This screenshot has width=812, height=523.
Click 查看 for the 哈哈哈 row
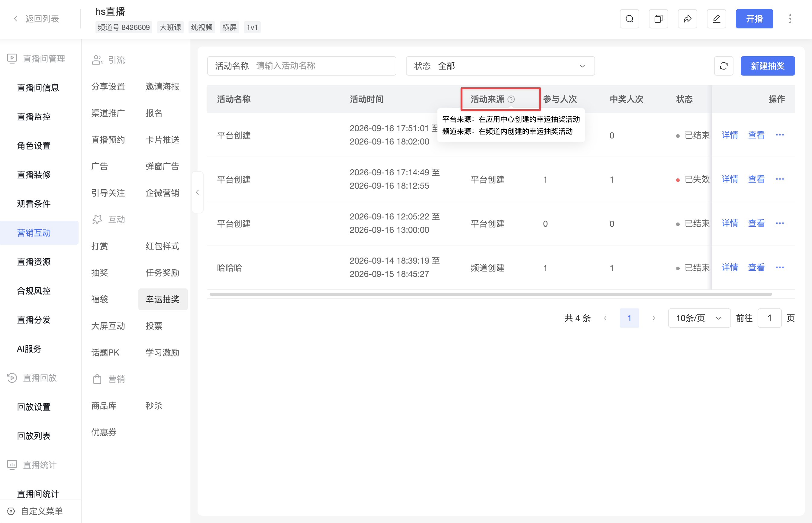tap(756, 268)
